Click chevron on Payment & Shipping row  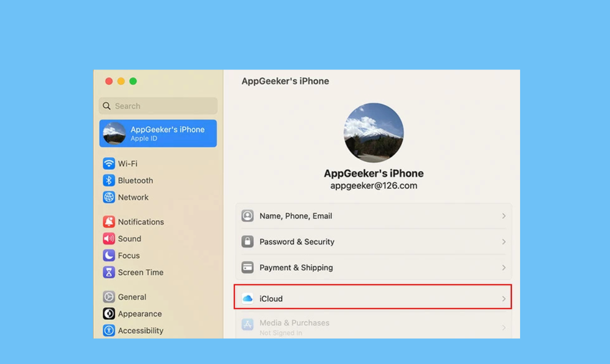point(503,268)
